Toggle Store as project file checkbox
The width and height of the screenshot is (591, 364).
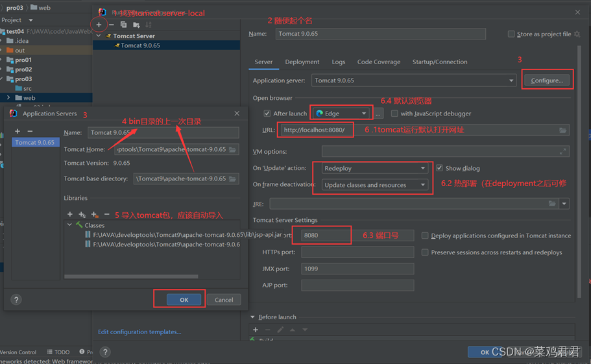tap(511, 34)
